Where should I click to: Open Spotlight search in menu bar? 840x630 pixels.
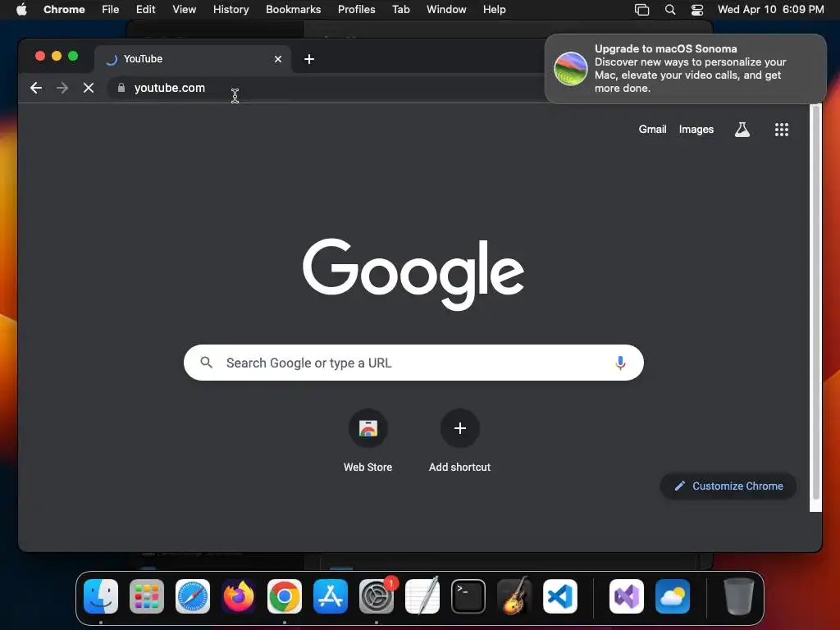tap(669, 9)
